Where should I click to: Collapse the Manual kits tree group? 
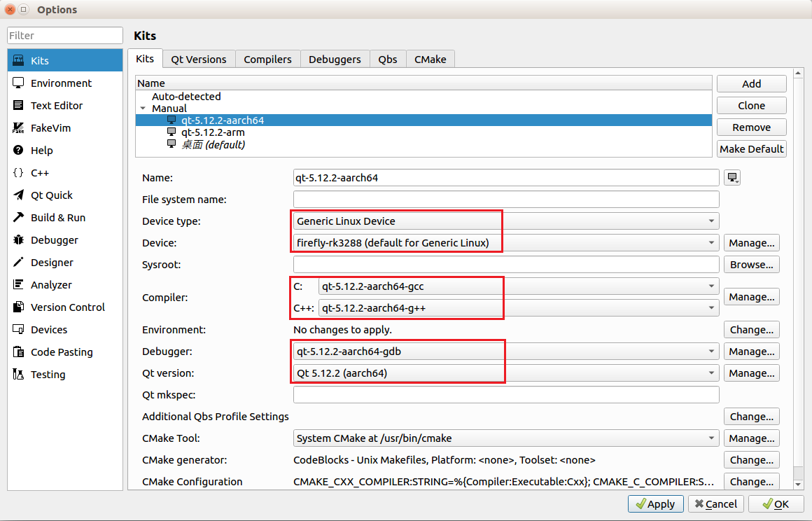pyautogui.click(x=143, y=109)
